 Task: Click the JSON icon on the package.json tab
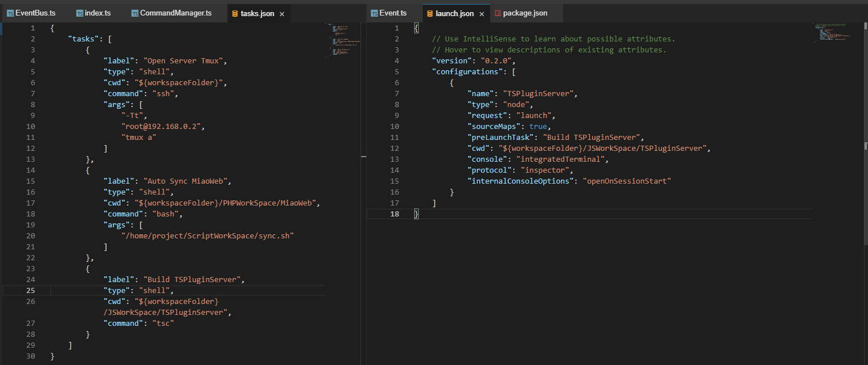pos(496,12)
